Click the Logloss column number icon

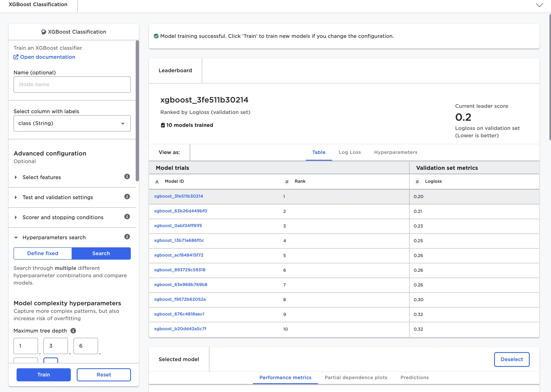click(417, 181)
